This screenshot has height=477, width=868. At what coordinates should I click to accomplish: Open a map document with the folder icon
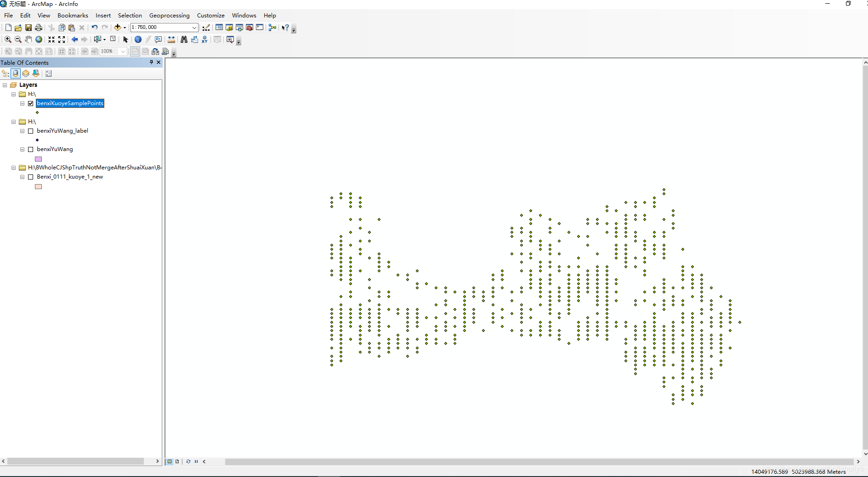[18, 28]
